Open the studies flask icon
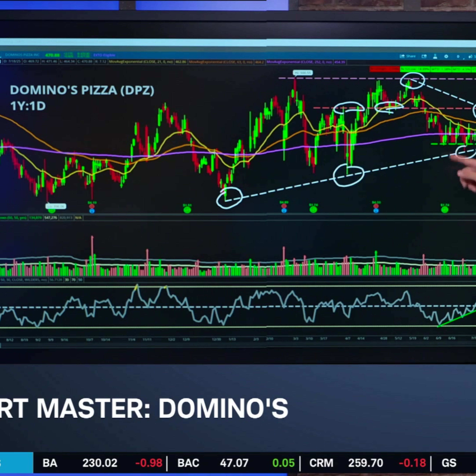This screenshot has height=476, width=476. 435,56
